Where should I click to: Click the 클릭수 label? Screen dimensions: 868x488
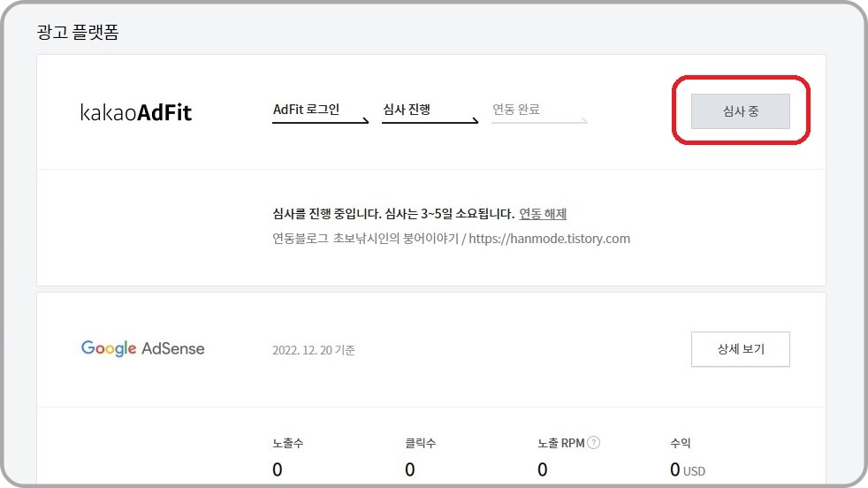point(420,443)
